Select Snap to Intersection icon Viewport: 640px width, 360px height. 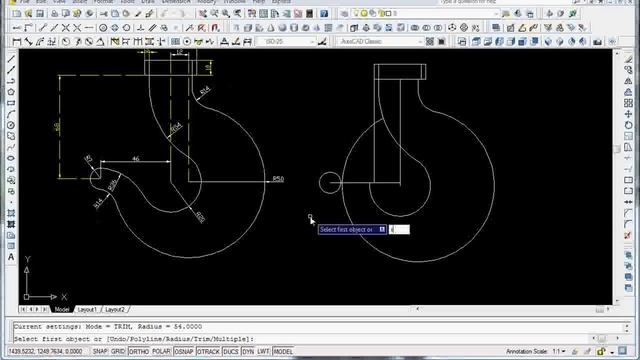coord(65,28)
